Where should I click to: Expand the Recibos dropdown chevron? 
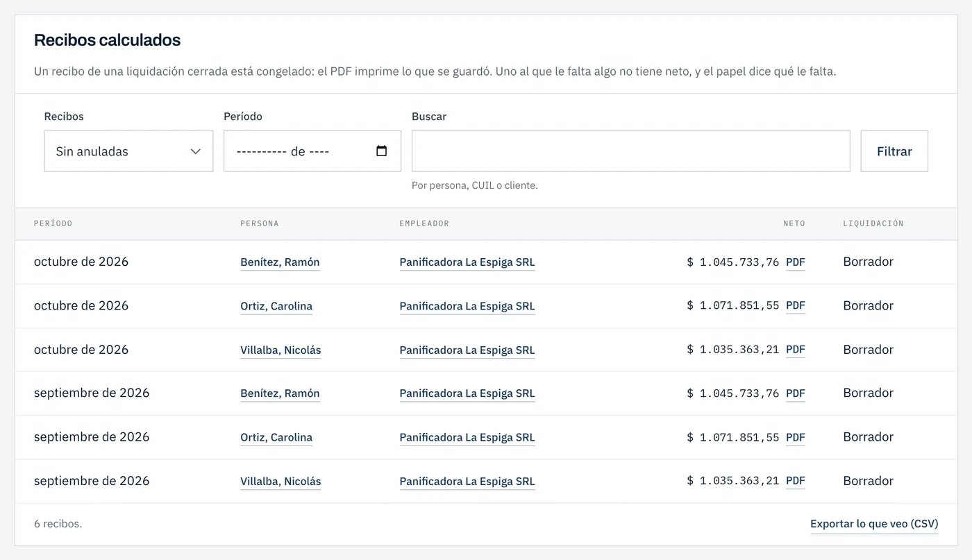coord(196,151)
